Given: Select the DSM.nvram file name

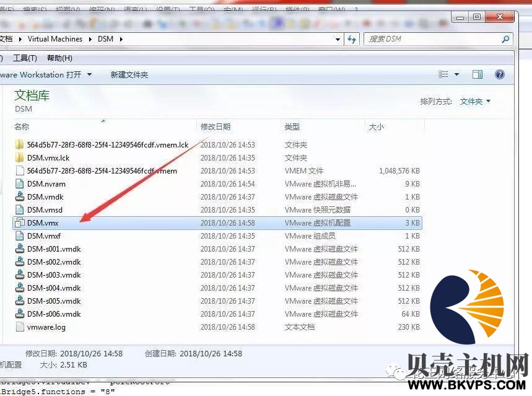Looking at the screenshot, I should coord(46,183).
